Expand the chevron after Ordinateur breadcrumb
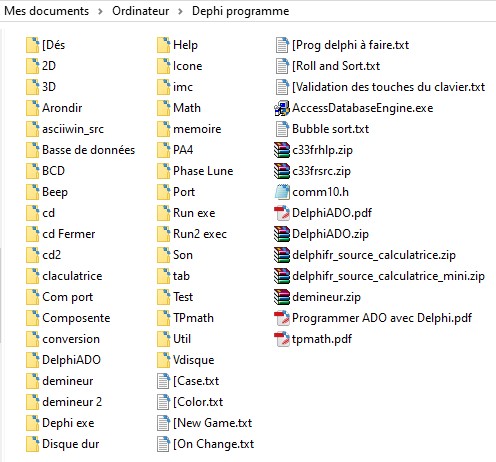Viewport: 496px width, 462px height. click(x=180, y=11)
